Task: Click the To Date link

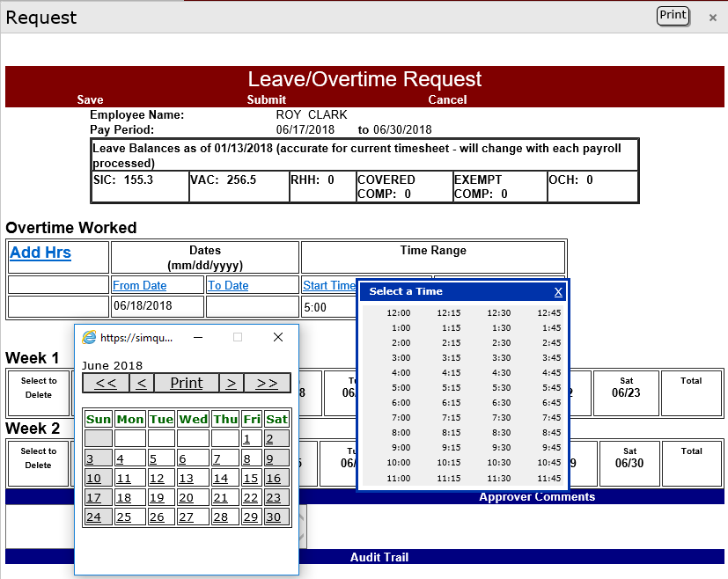Action: [x=228, y=285]
